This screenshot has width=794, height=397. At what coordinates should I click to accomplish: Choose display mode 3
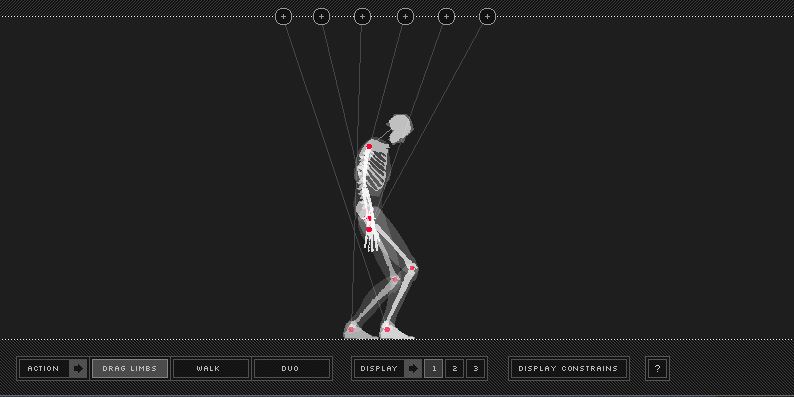[x=475, y=369]
